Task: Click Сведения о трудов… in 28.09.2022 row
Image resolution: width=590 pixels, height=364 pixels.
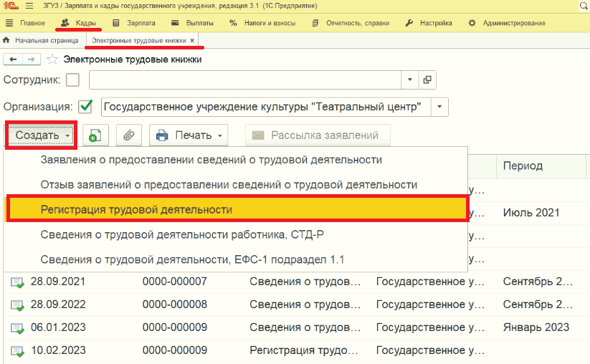Action: click(305, 305)
